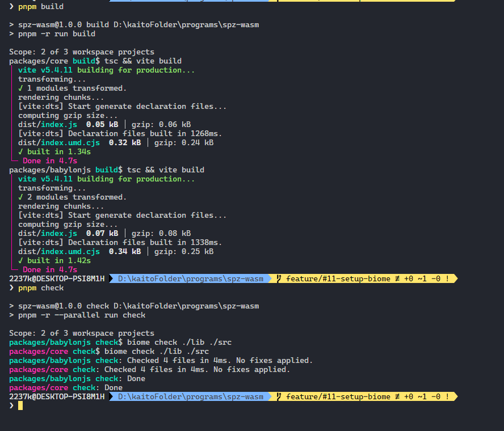
Task: Click 'Done in 4.7s' under packages/babylonjs build
Action: pyautogui.click(x=50, y=270)
